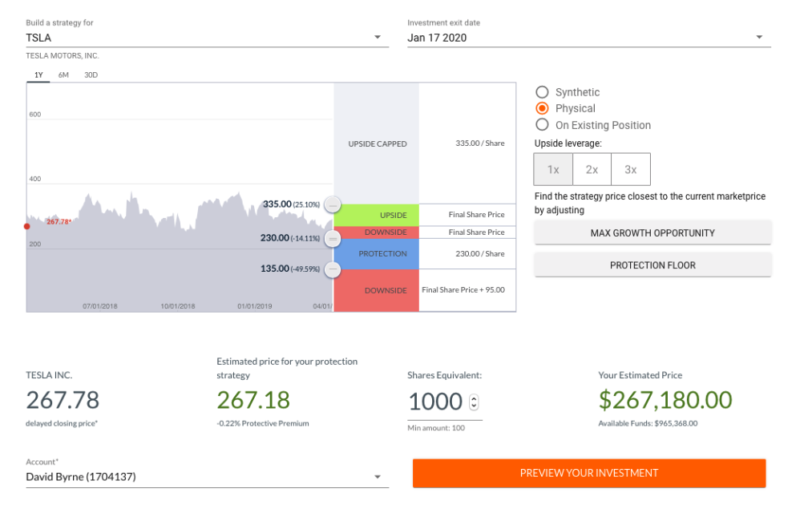Image resolution: width=812 pixels, height=517 pixels.
Task: Open the Account dropdown for David Byrne
Action: click(x=207, y=477)
